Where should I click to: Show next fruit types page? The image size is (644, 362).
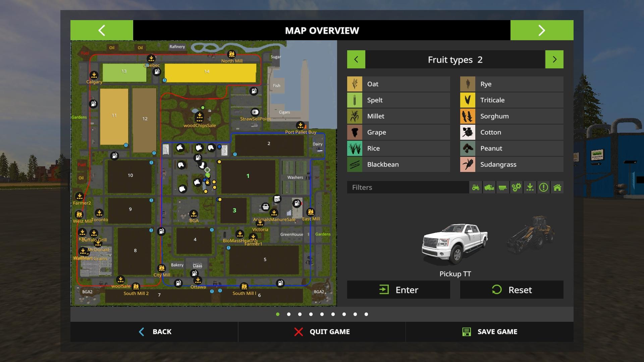coord(554,59)
